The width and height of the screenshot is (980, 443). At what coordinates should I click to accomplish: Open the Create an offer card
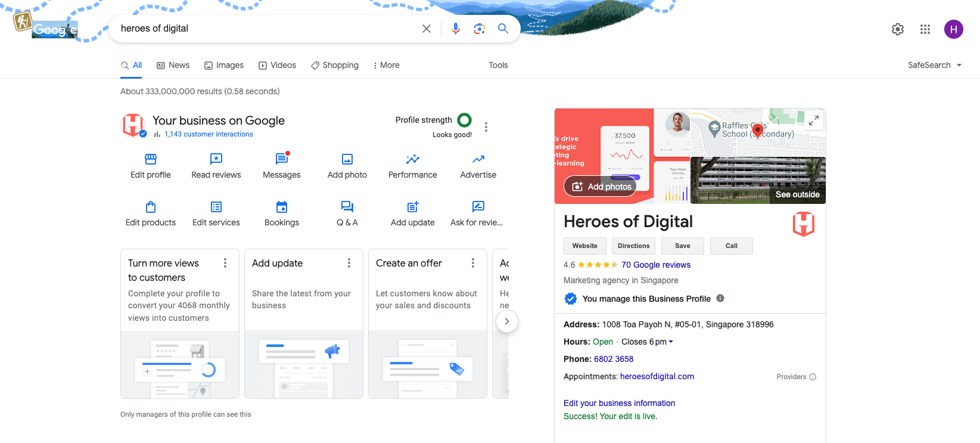tap(428, 324)
